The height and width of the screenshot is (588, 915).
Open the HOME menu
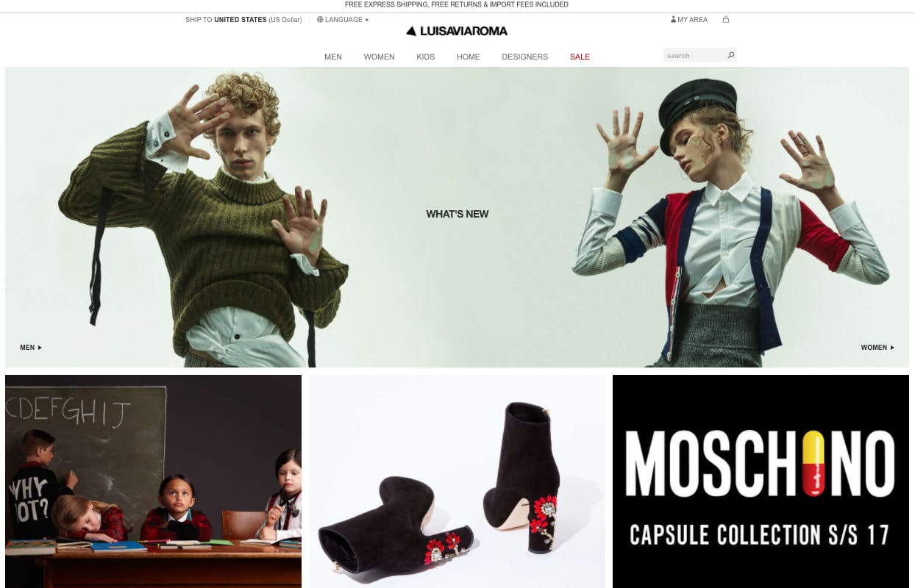(468, 57)
